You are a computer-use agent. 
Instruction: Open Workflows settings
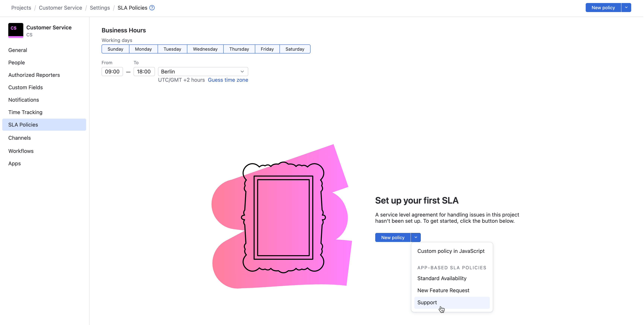point(44,151)
